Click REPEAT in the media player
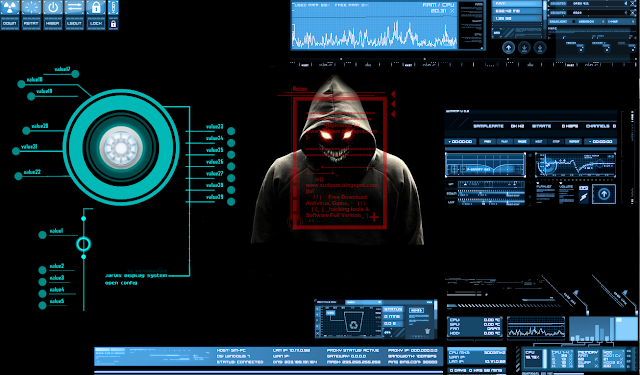This screenshot has width=640, height=375. tap(573, 142)
